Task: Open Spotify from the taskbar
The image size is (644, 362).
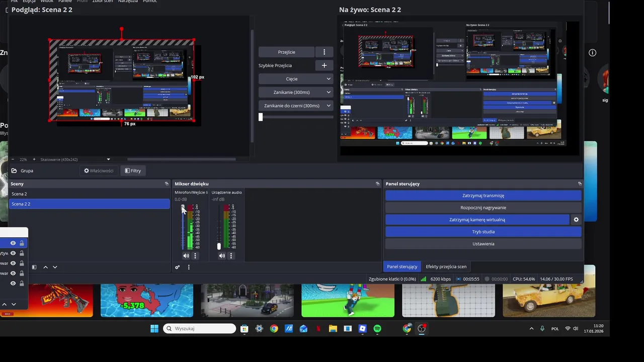Action: pos(377,329)
